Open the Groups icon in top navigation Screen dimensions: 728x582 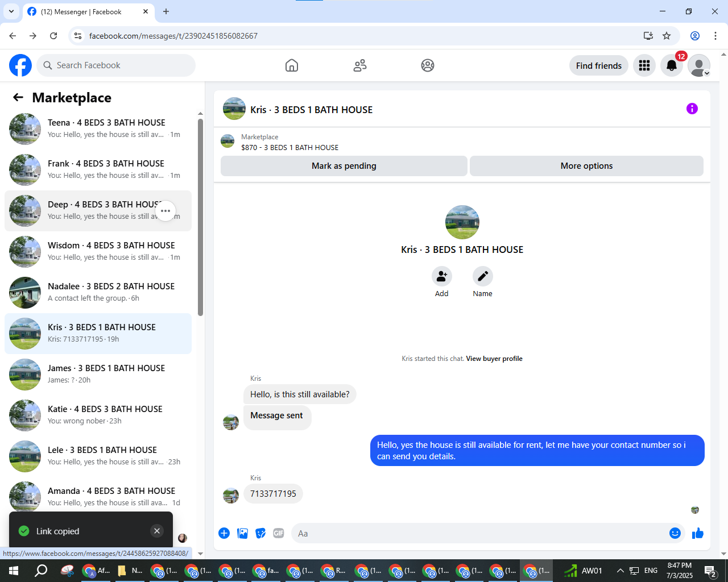pyautogui.click(x=428, y=65)
